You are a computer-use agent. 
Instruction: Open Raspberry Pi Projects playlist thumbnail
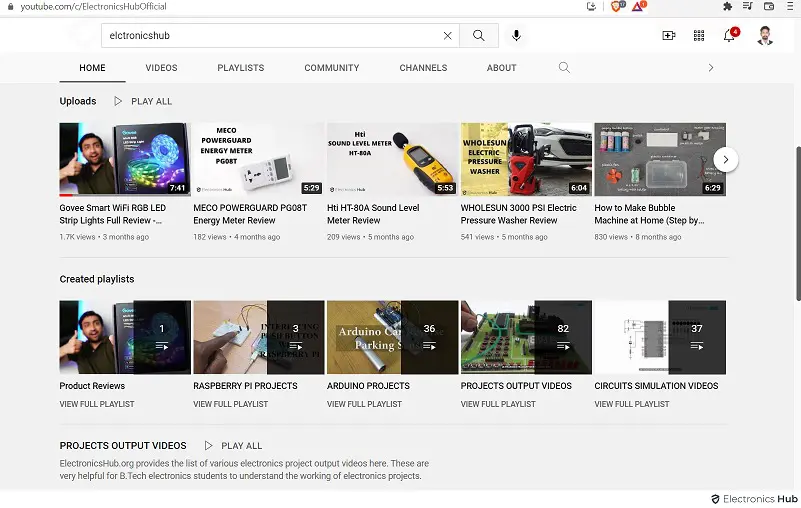pos(258,337)
